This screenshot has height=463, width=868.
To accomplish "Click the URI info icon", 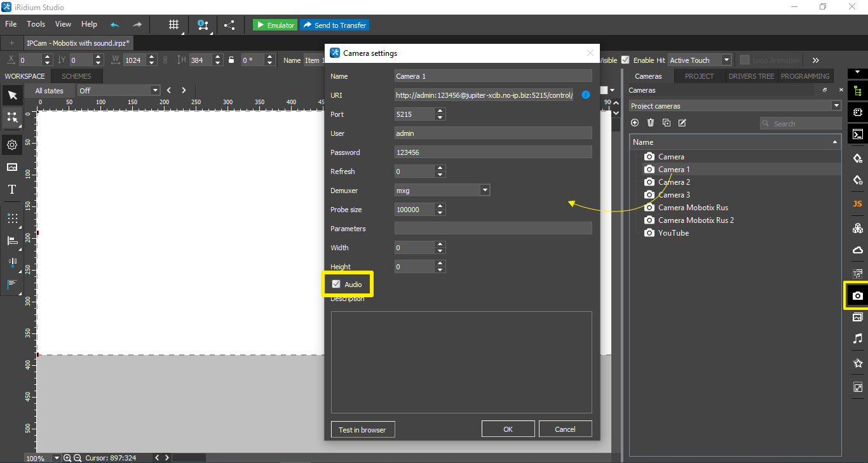I will tap(585, 95).
